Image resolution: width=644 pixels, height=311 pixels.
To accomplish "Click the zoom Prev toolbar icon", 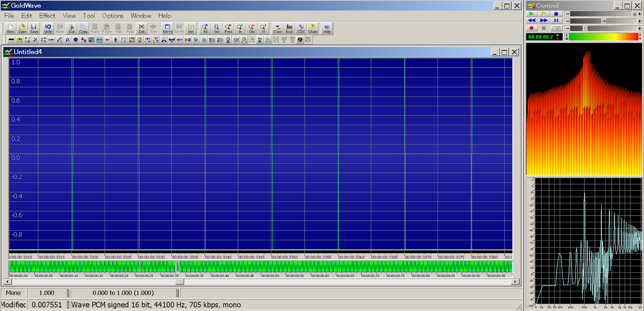I will pos(228,28).
